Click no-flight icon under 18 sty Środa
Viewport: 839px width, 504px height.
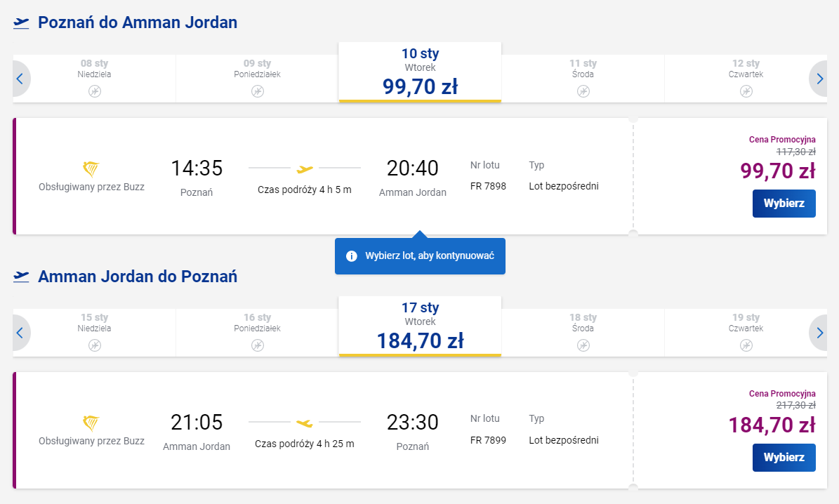coord(583,345)
